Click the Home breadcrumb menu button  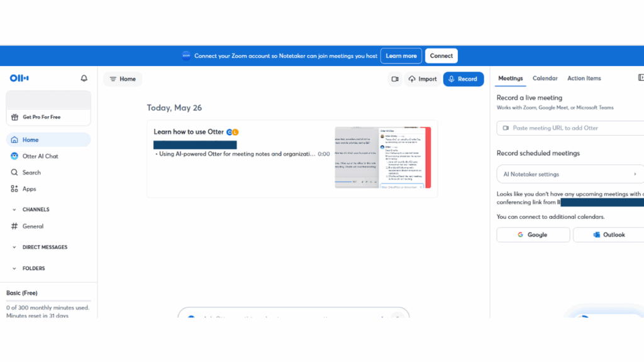123,79
